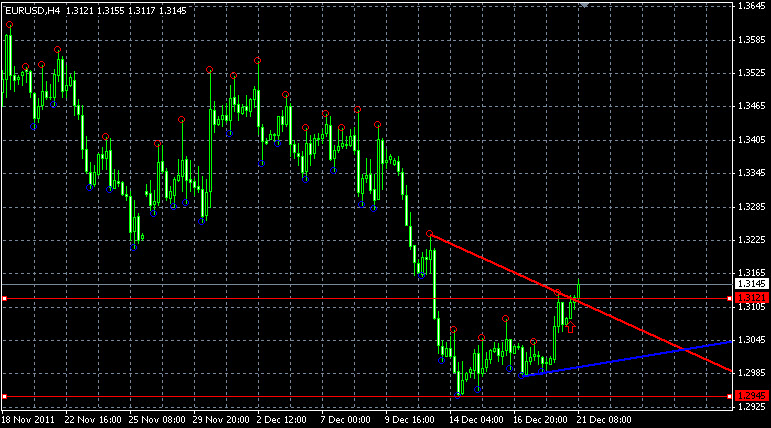Click the 1.3285 price axis label
771x428 pixels.
(x=752, y=206)
